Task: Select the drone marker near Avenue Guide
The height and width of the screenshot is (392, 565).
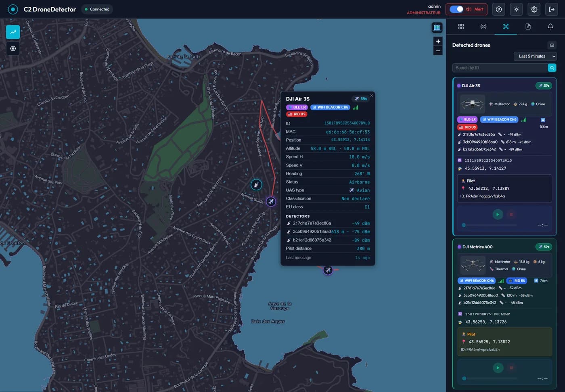Action: click(x=271, y=201)
